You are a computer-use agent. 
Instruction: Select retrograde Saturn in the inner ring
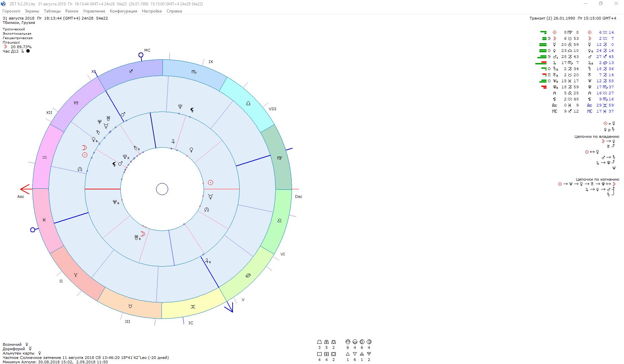pos(137,148)
